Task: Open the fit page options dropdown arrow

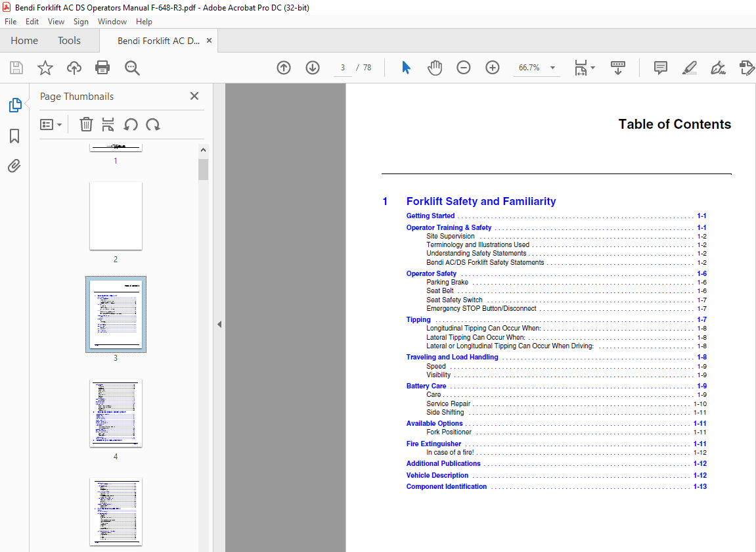Action: [x=593, y=68]
